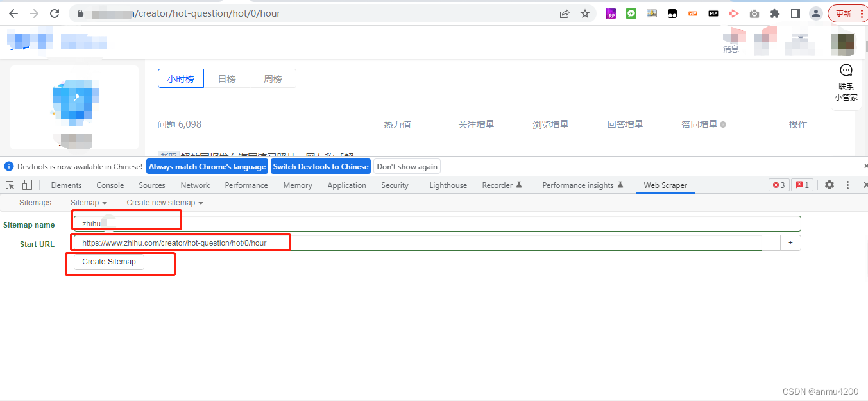Click the minus button beside Start URL
This screenshot has width=868, height=401.
point(771,243)
